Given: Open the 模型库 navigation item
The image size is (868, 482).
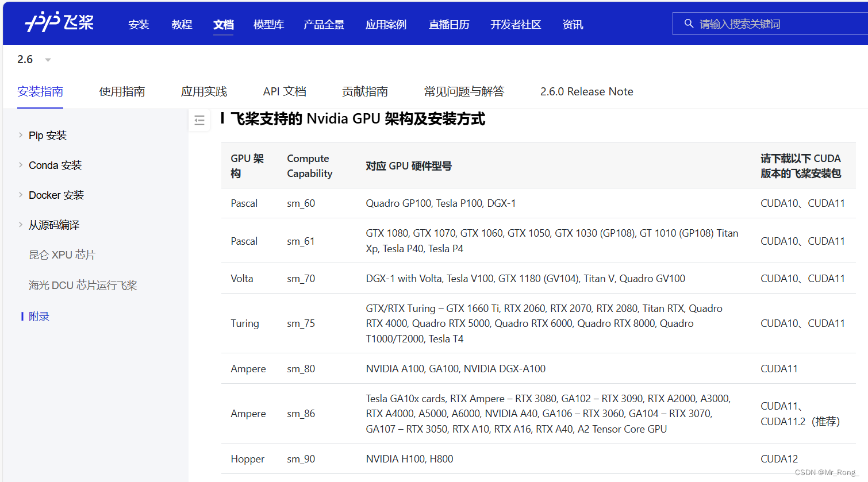Looking at the screenshot, I should point(268,24).
